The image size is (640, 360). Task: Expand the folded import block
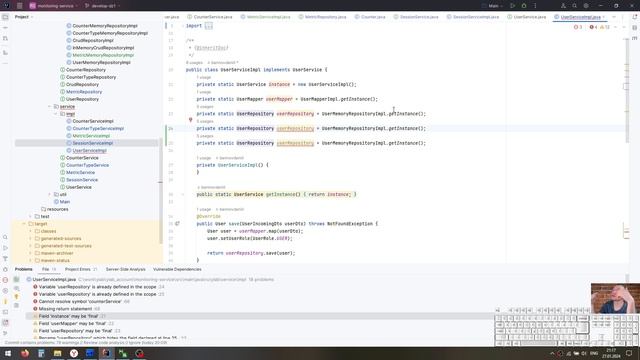[x=209, y=26]
